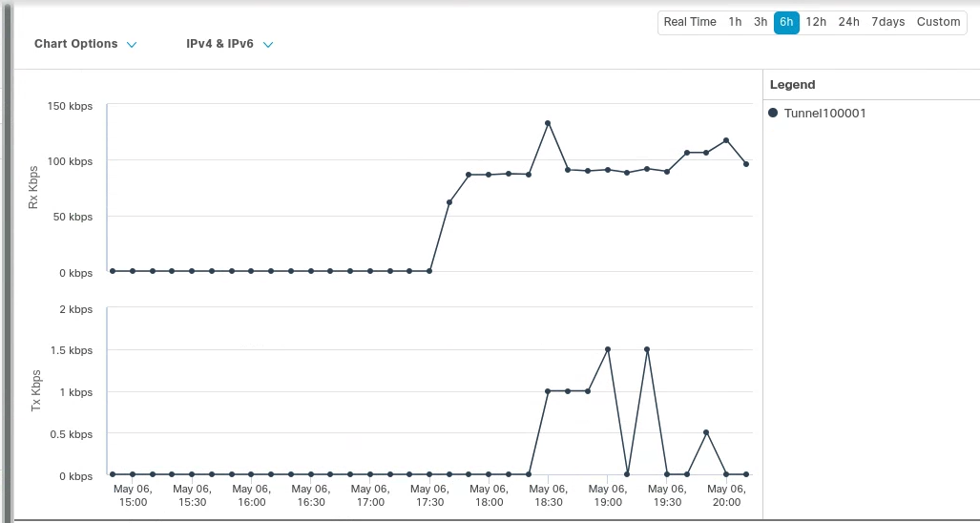Viewport: 980px width, 523px height.
Task: Open the Custom time range picker
Action: [938, 22]
